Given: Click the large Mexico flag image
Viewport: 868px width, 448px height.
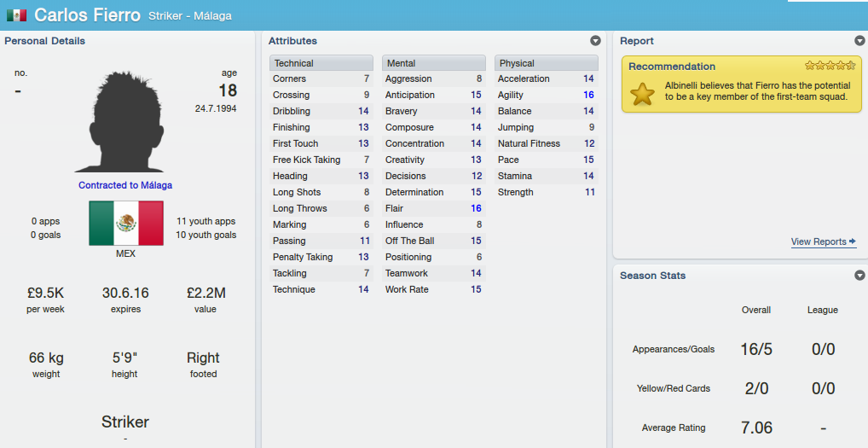Looking at the screenshot, I should click(126, 224).
